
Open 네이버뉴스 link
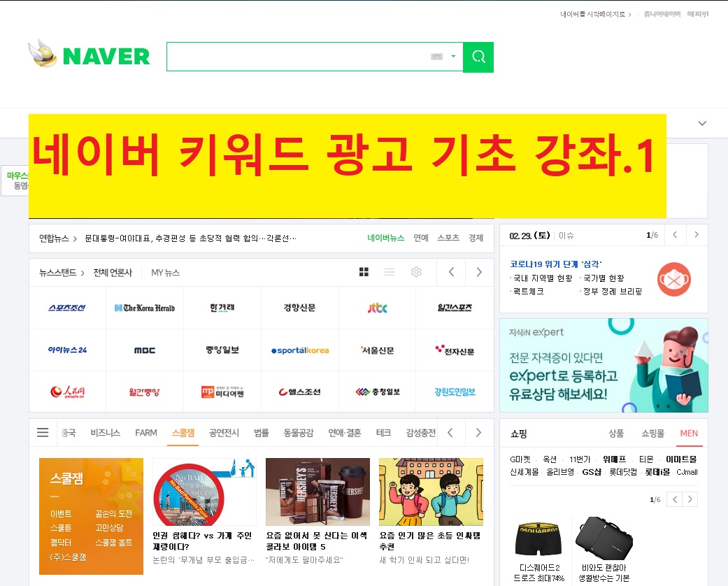pos(386,238)
